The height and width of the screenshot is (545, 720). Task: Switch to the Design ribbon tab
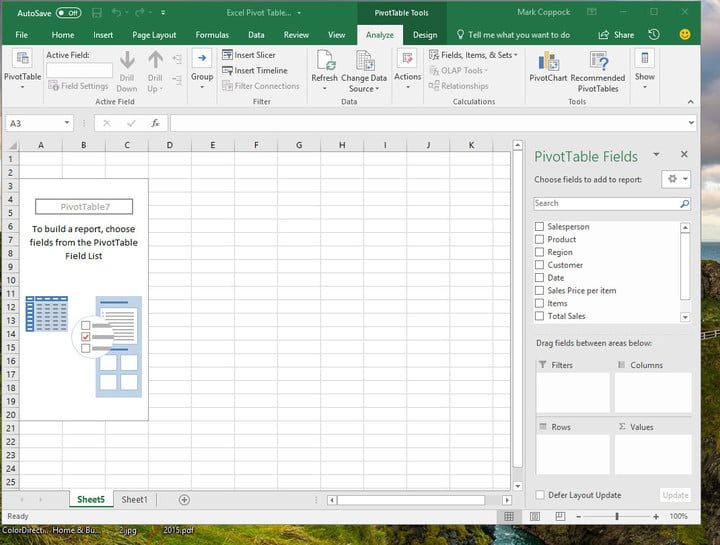point(425,35)
